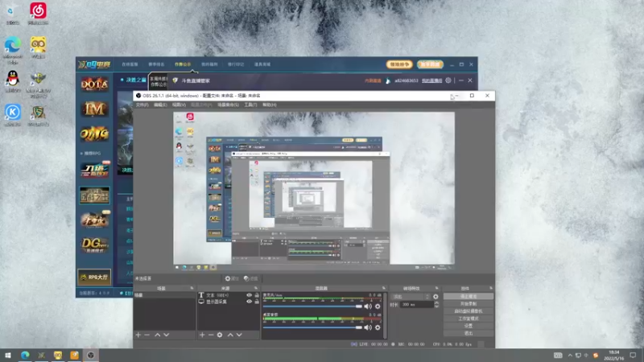Open 文件(F) menu in OBS
This screenshot has height=362, width=644.
click(x=142, y=105)
